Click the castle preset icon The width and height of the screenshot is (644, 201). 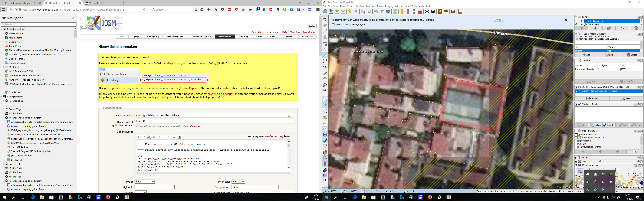click(x=453, y=11)
